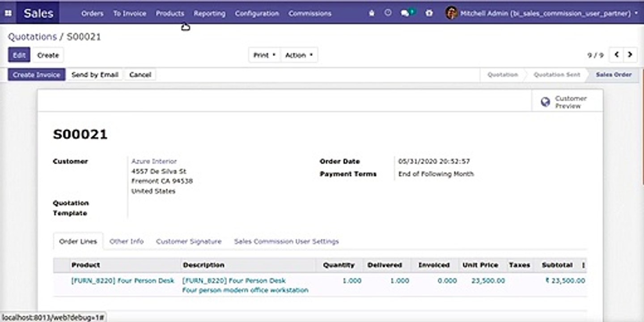Click order number heading S00021
This screenshot has width=644, height=322.
(80, 134)
